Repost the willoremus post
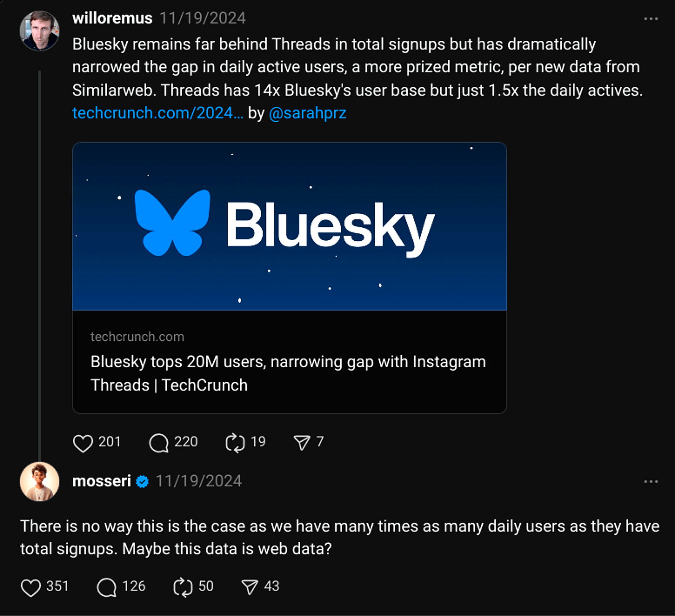 click(x=235, y=443)
